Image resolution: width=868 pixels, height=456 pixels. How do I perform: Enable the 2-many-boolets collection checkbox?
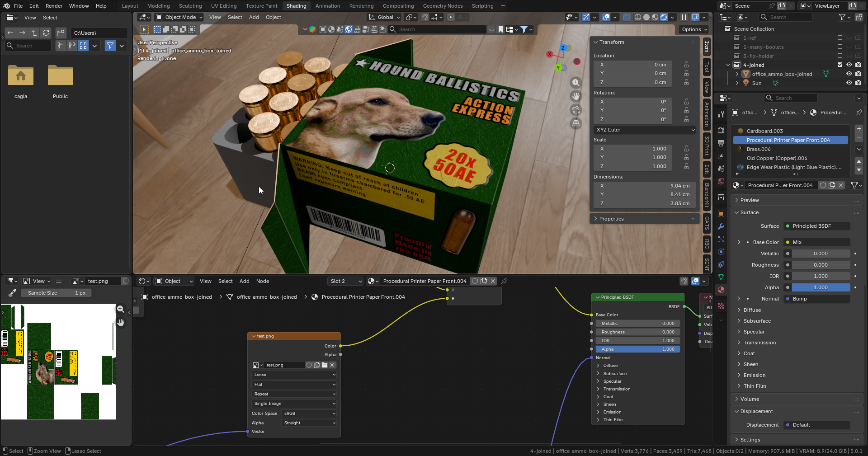(x=840, y=47)
